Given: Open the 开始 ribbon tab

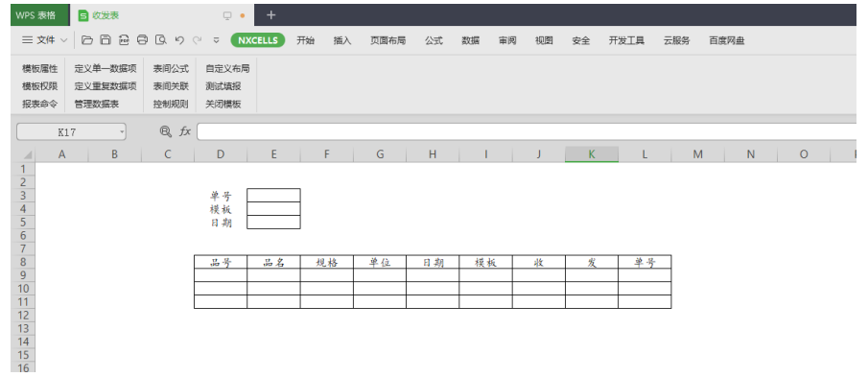Looking at the screenshot, I should (x=306, y=40).
